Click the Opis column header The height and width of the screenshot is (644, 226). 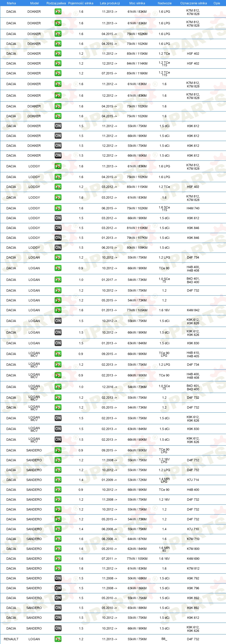click(217, 3)
